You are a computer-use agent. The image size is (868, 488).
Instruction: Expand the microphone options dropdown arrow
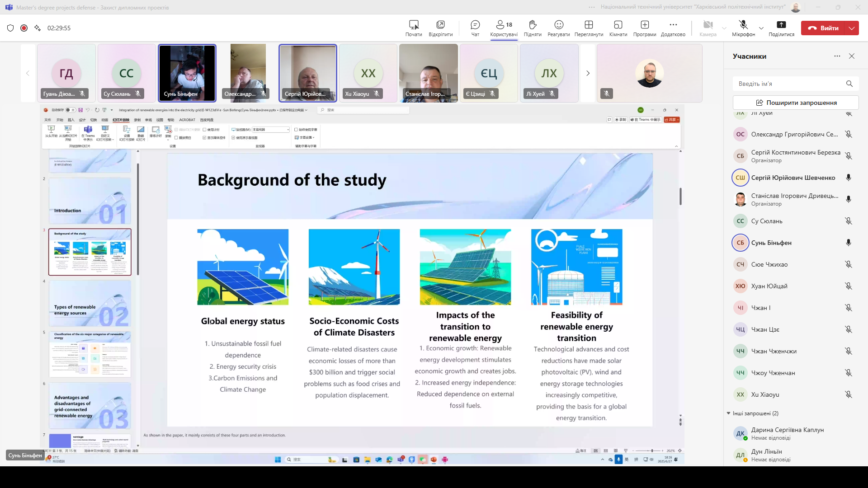(761, 28)
